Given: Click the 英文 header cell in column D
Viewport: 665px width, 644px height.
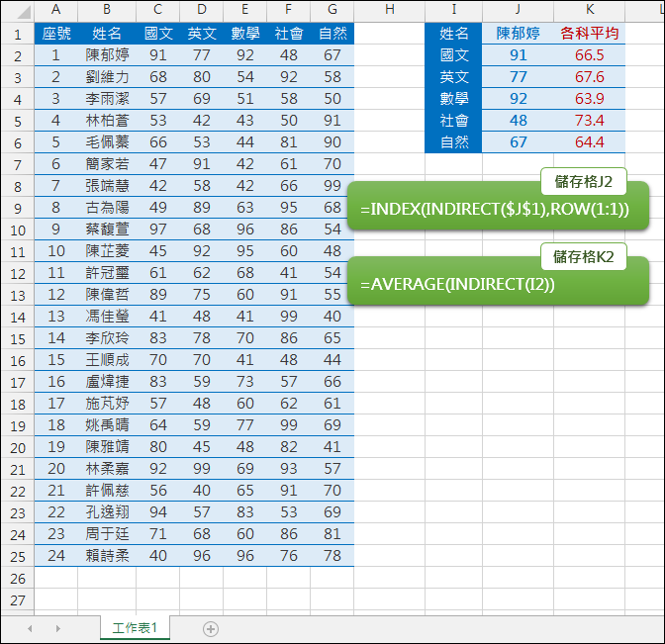Looking at the screenshot, I should pyautogui.click(x=202, y=33).
